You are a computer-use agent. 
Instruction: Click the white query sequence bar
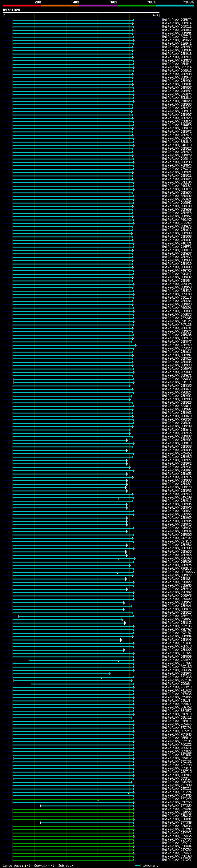tap(81, 12)
